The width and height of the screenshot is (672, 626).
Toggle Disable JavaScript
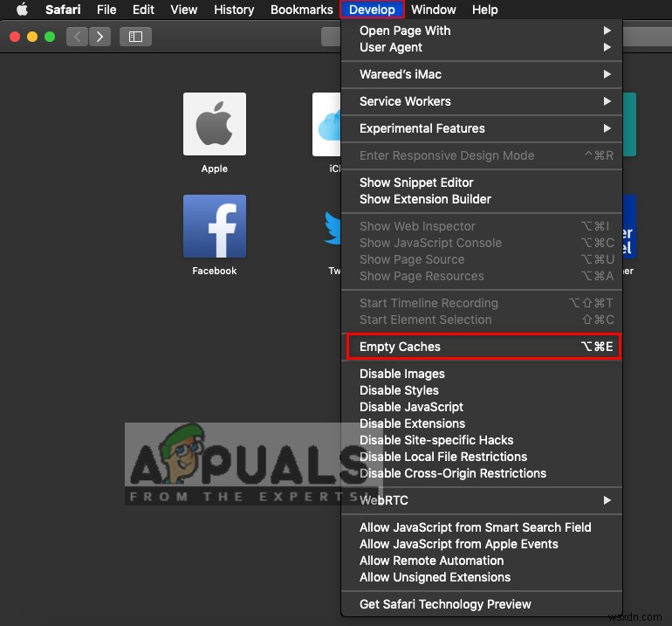click(x=482, y=407)
